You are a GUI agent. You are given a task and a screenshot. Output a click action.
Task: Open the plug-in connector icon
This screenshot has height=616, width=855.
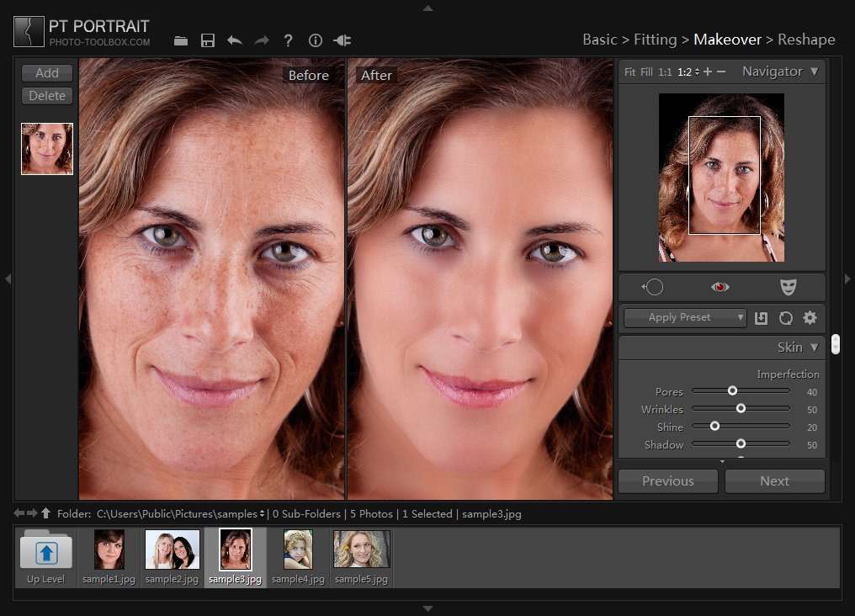point(343,40)
